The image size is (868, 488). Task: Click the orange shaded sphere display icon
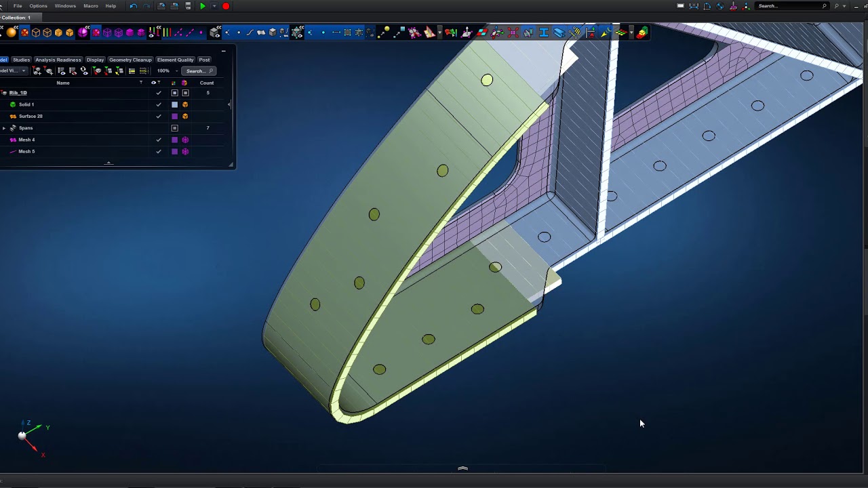pos(11,33)
